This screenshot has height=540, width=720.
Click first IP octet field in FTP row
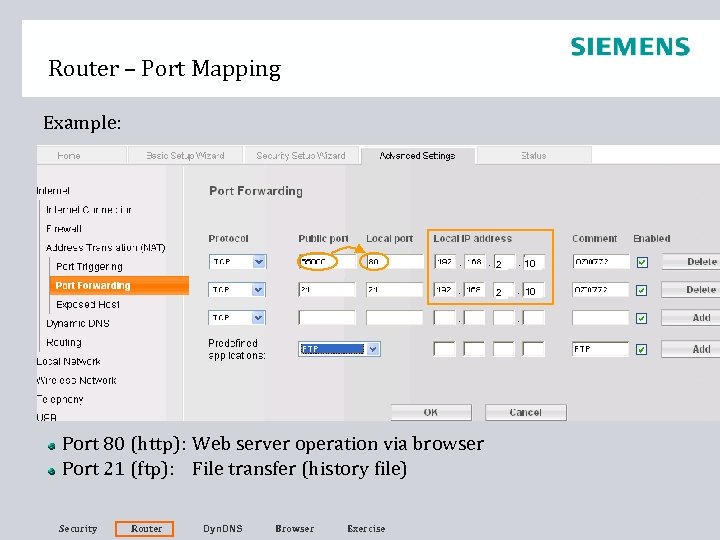pyautogui.click(x=444, y=349)
